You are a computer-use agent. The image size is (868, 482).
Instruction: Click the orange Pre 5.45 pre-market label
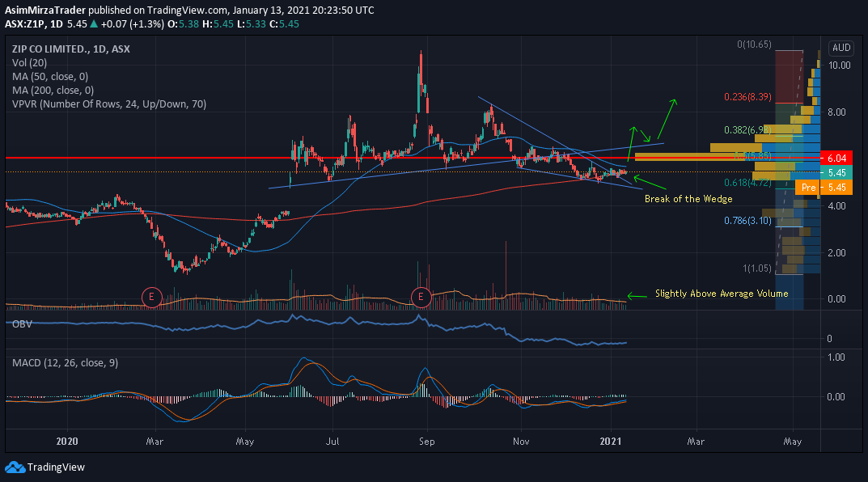pyautogui.click(x=824, y=188)
